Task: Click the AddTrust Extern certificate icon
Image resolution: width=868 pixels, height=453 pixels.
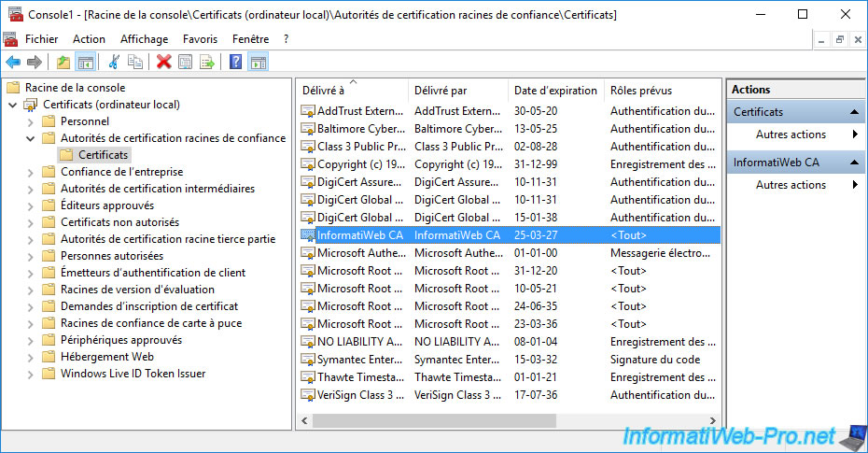Action: pyautogui.click(x=308, y=111)
